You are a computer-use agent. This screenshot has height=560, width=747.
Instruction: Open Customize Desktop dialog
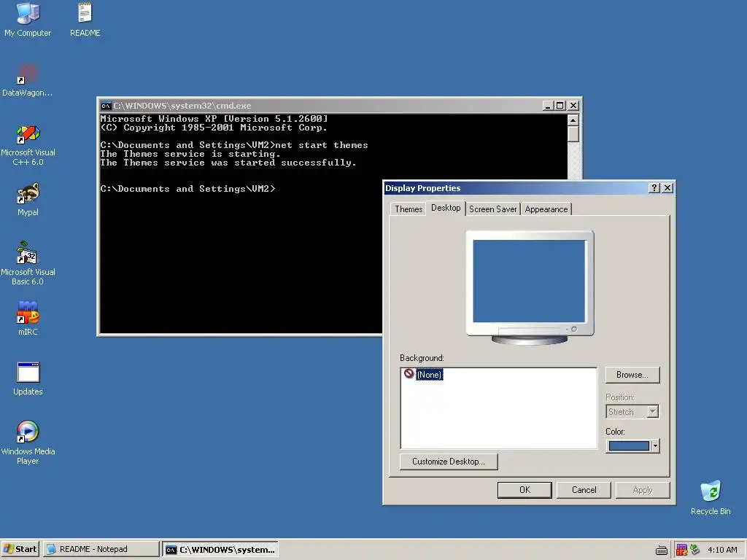pos(449,462)
